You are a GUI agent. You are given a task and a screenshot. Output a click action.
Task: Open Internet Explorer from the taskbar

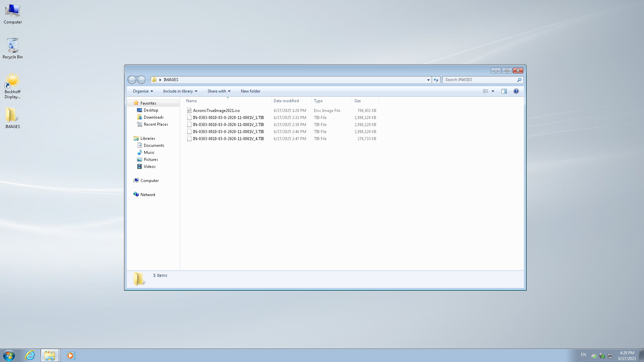coord(30,355)
